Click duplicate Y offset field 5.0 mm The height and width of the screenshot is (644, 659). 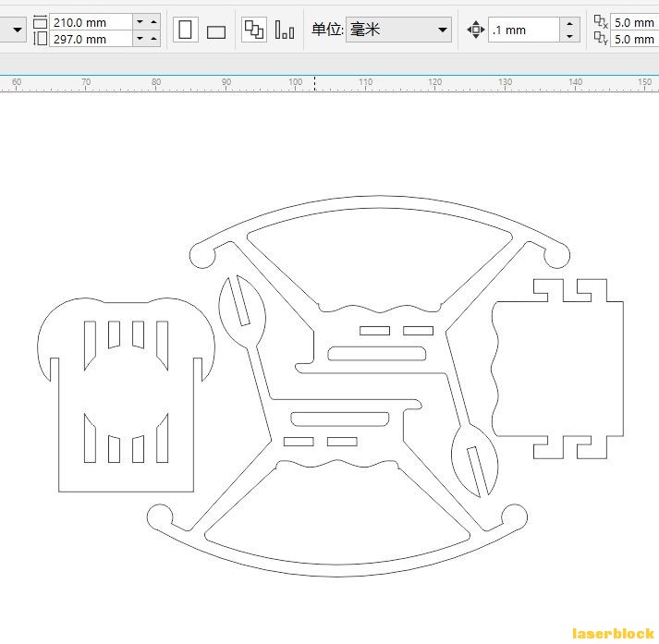tap(635, 39)
